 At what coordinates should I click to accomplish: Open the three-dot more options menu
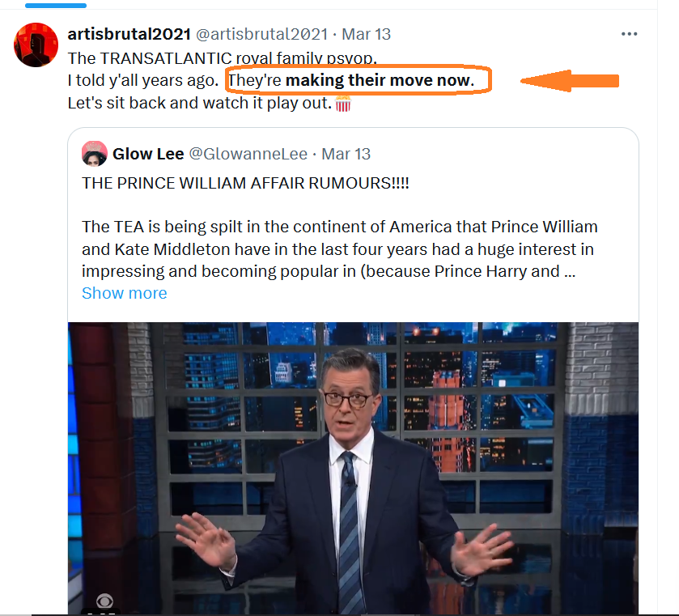(x=629, y=34)
